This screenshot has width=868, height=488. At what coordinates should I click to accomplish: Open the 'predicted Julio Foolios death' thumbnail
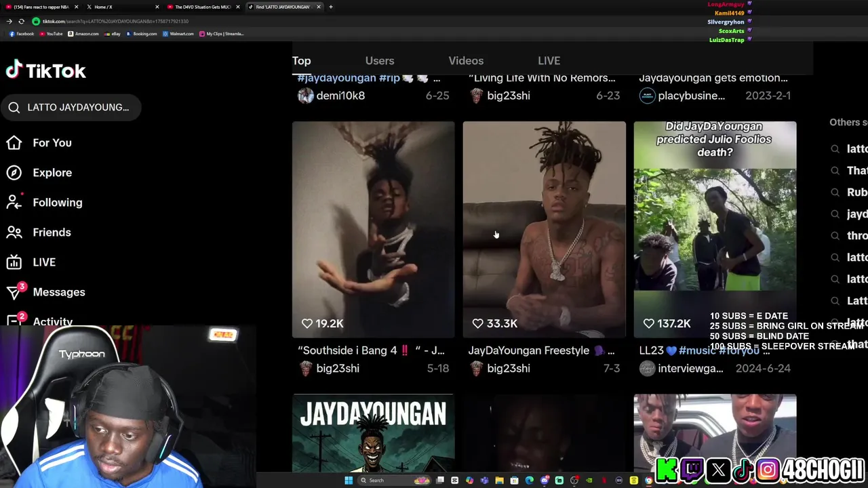pos(715,229)
